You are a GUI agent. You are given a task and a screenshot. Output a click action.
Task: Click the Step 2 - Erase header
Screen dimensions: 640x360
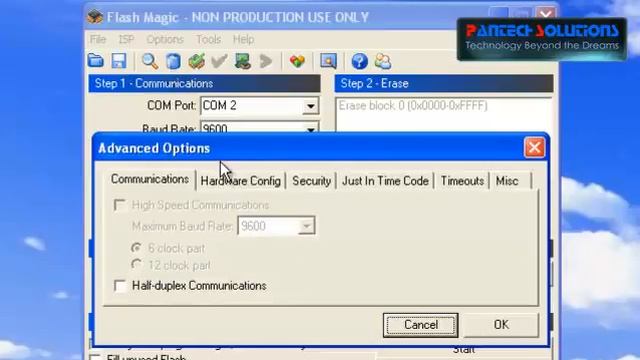coord(444,83)
